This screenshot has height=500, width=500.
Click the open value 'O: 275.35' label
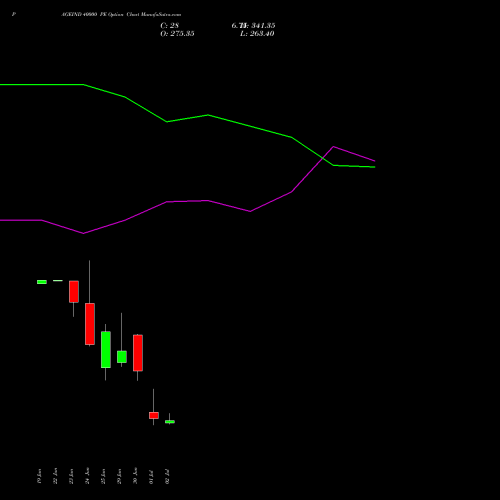pyautogui.click(x=177, y=34)
